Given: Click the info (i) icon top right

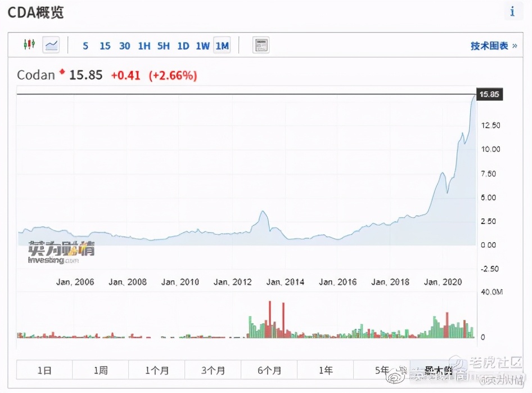Looking at the screenshot, I should pyautogui.click(x=513, y=11).
